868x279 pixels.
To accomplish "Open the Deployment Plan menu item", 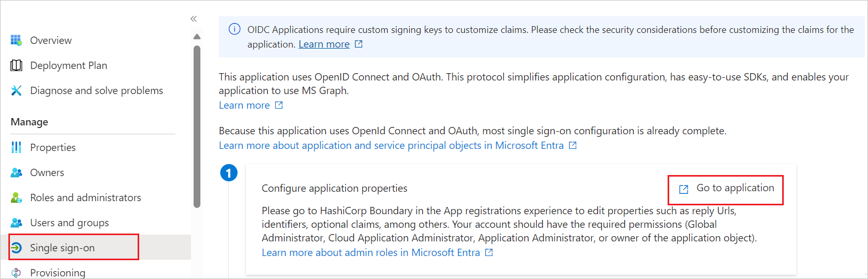I will [x=69, y=65].
